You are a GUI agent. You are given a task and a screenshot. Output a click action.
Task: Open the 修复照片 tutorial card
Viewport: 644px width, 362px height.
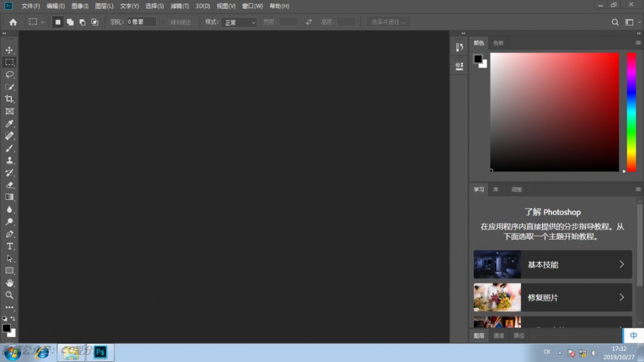click(x=553, y=298)
